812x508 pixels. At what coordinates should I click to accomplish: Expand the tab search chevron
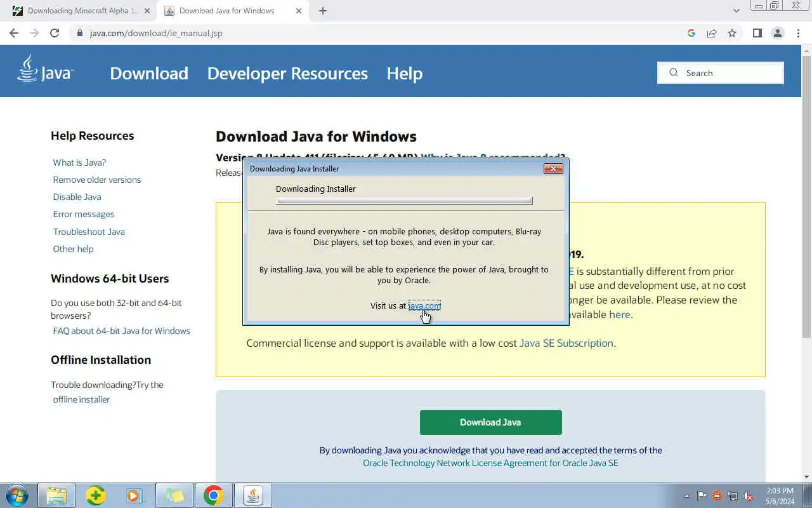(x=737, y=11)
